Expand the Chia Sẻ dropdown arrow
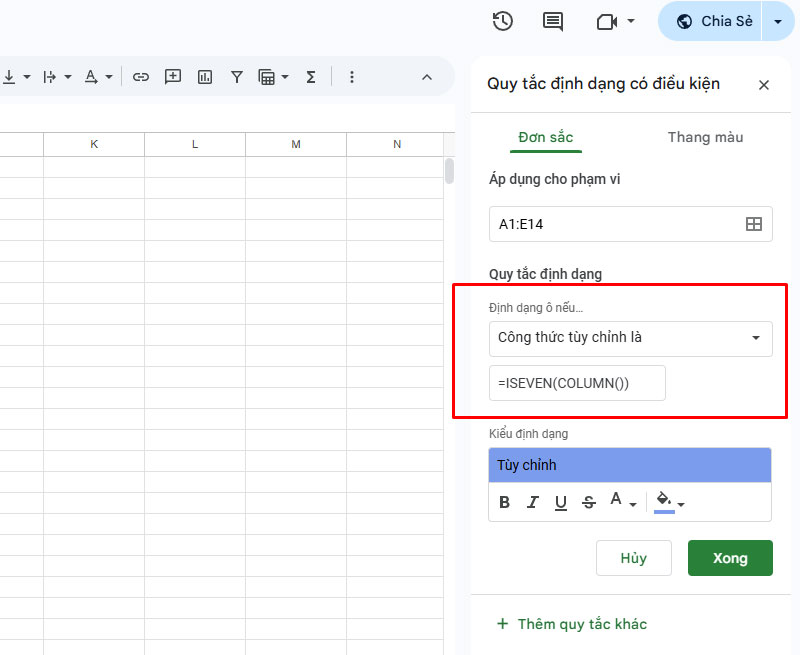 click(x=778, y=21)
